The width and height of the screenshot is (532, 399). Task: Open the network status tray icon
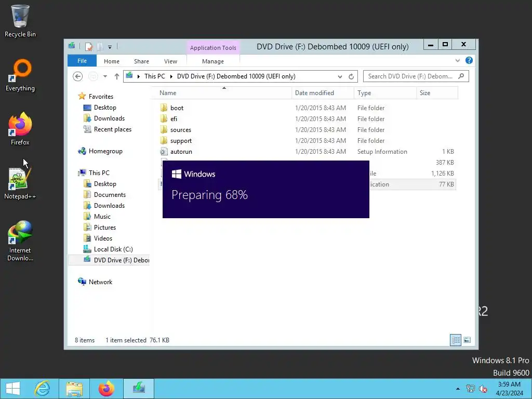(471, 389)
